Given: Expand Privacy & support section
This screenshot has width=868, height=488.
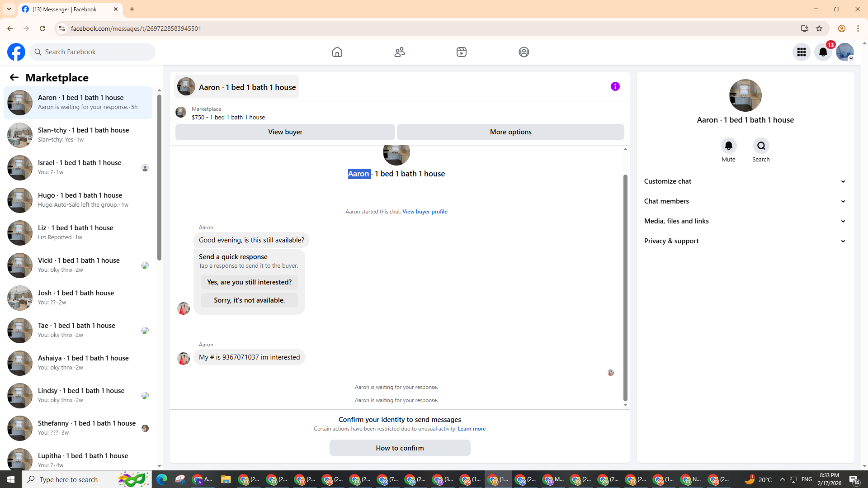Looking at the screenshot, I should (x=745, y=241).
